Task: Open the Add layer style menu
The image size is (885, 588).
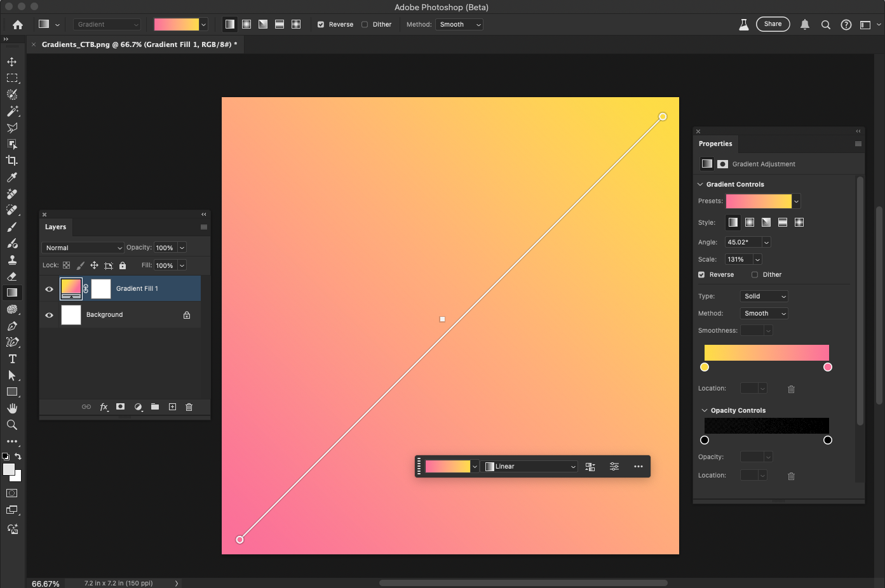Action: pyautogui.click(x=104, y=407)
